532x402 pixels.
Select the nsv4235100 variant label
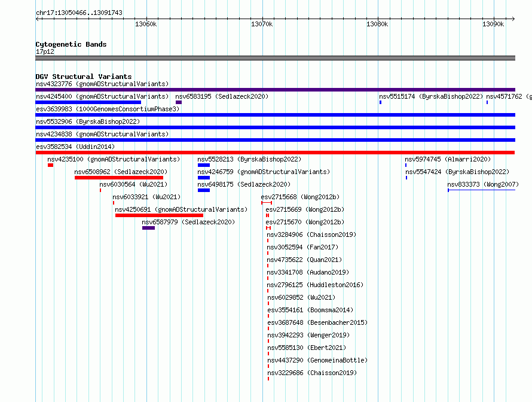[x=114, y=159]
